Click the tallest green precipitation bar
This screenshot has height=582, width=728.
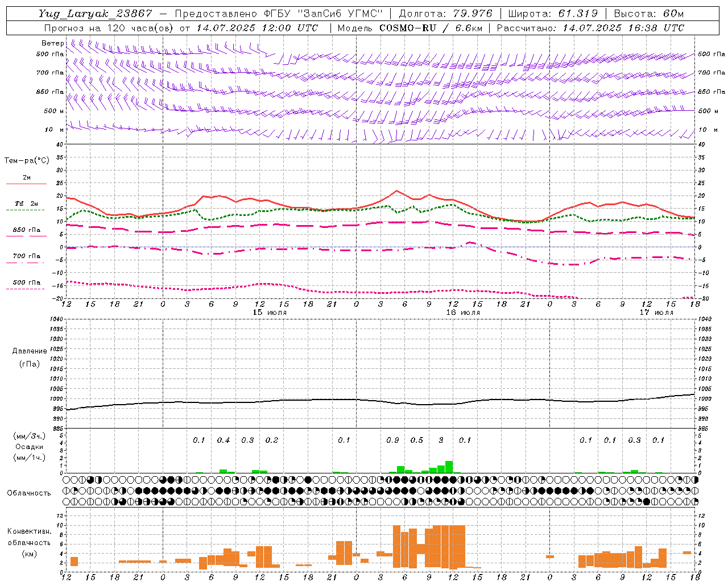(x=449, y=467)
